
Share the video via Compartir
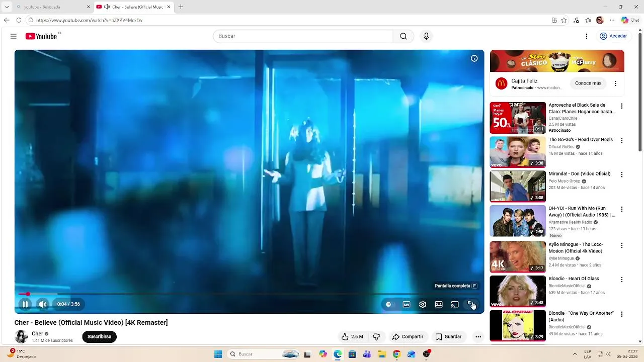[408, 337]
